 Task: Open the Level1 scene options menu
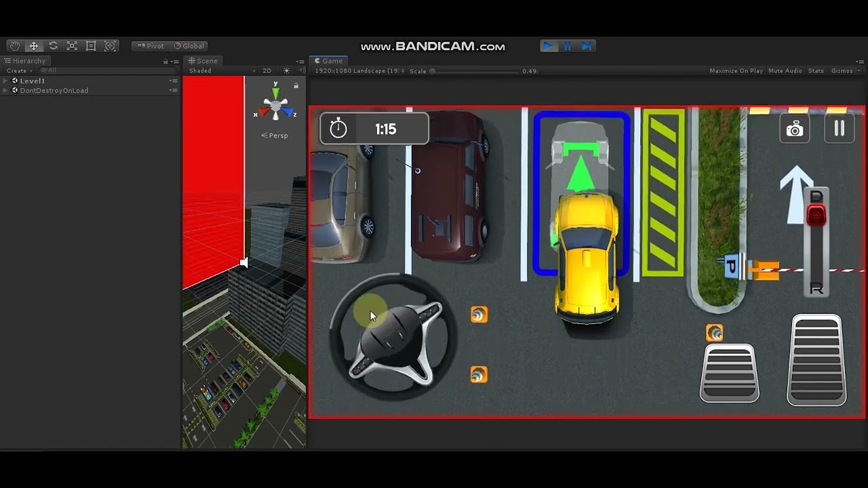174,81
